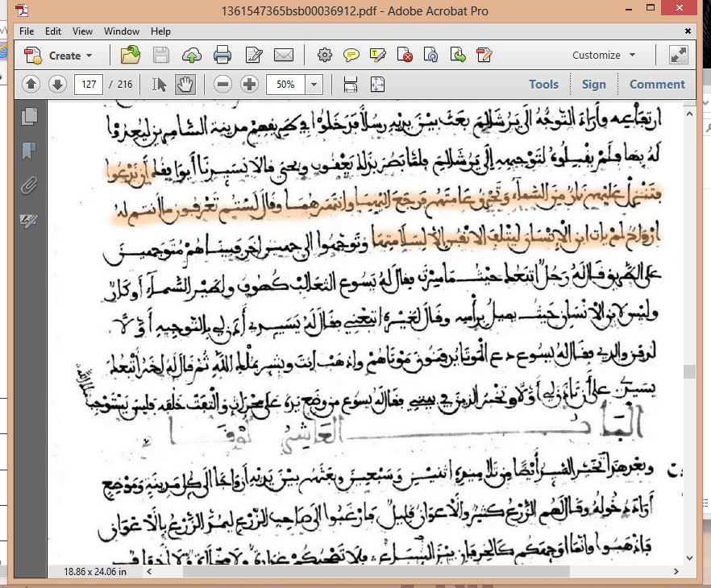Open the Window menu

point(121,31)
